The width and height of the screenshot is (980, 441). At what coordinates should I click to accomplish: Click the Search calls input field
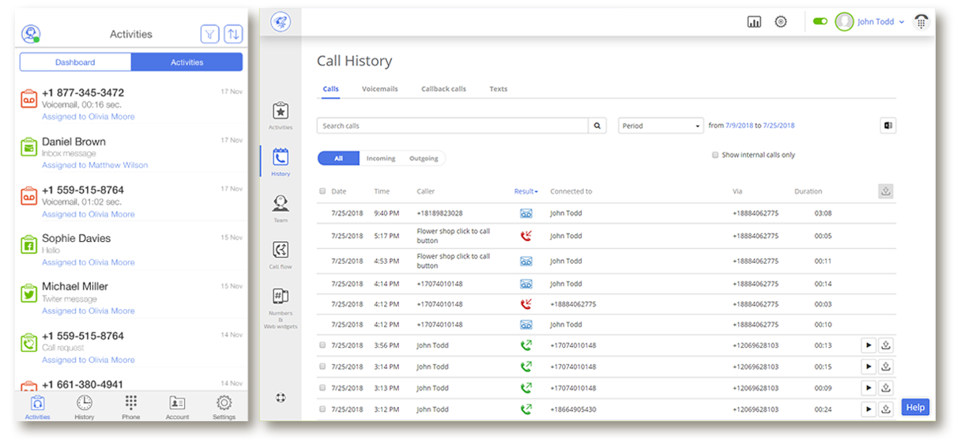coord(452,126)
